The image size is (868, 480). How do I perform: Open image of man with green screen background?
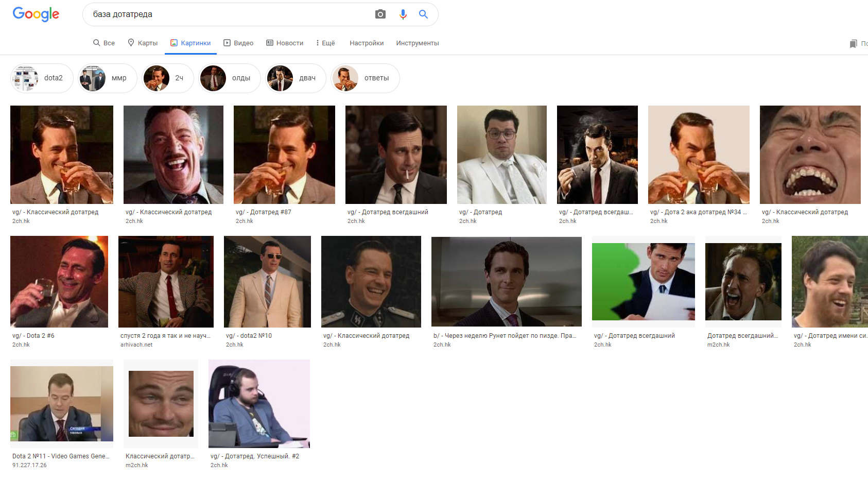click(x=644, y=282)
